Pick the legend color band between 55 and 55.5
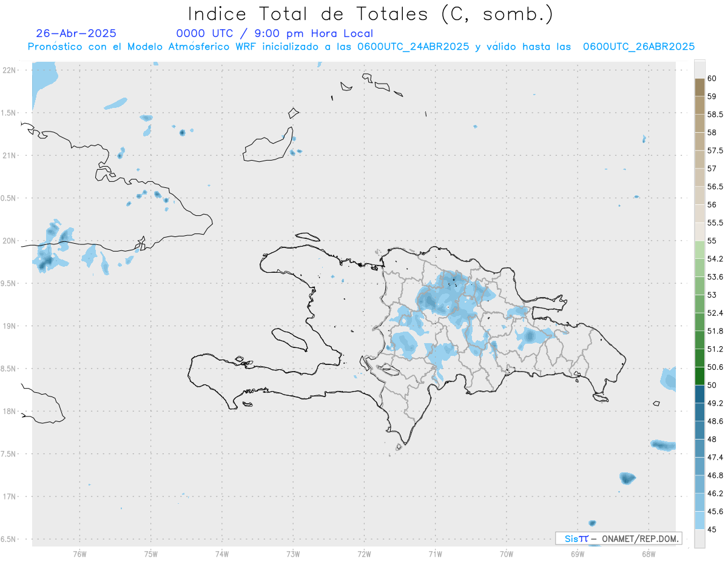Viewport: 728px width, 562px height. click(x=699, y=232)
